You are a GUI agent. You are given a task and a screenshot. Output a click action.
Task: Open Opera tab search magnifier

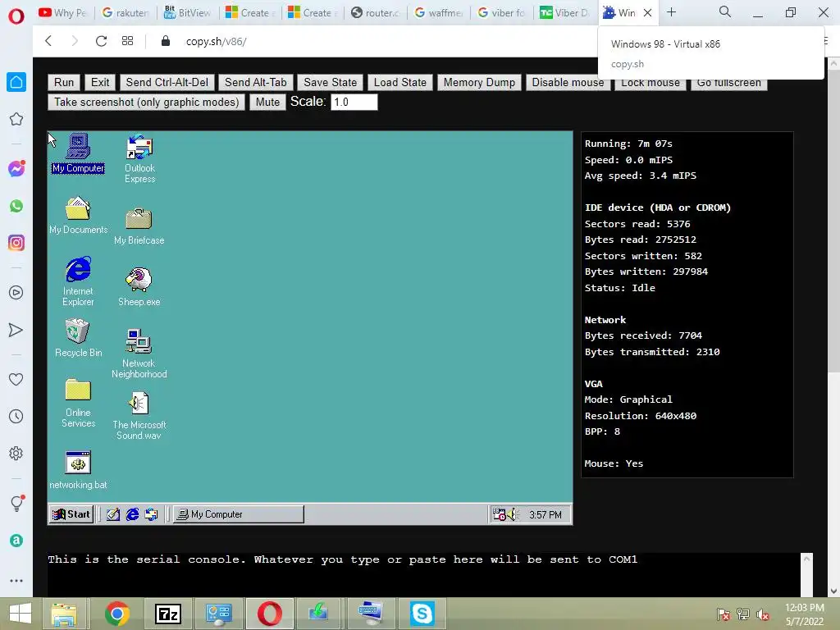point(725,11)
